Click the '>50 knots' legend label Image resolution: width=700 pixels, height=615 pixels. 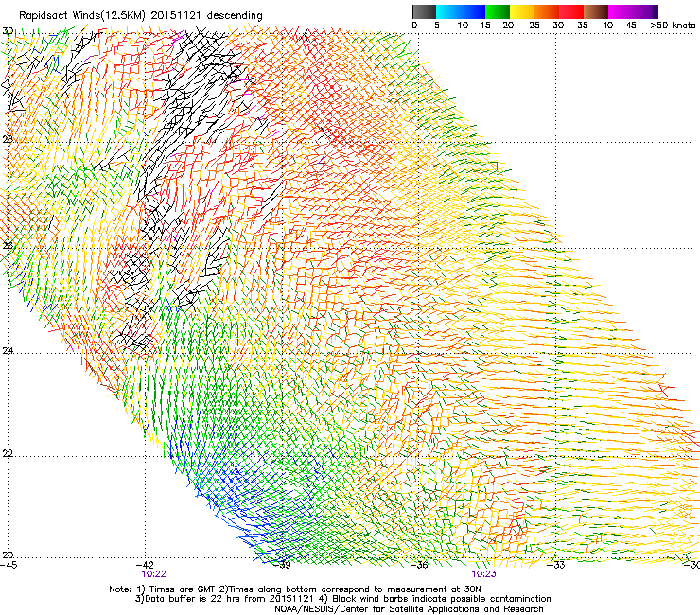coord(673,26)
